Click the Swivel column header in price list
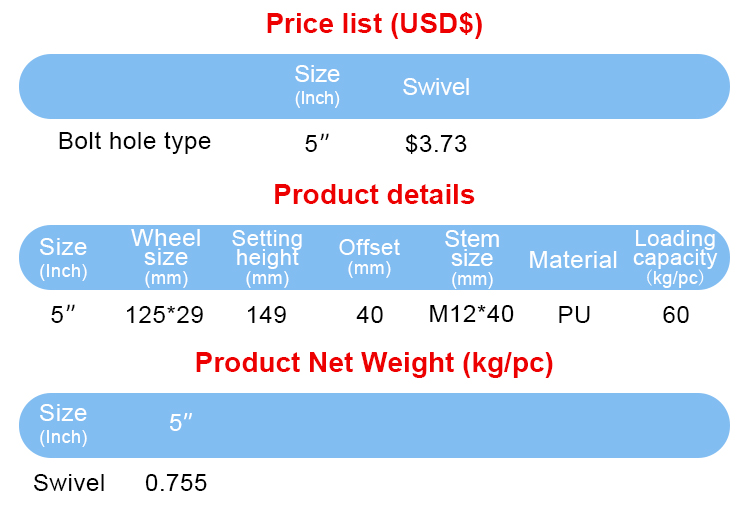This screenshot has height=532, width=750. 436,87
